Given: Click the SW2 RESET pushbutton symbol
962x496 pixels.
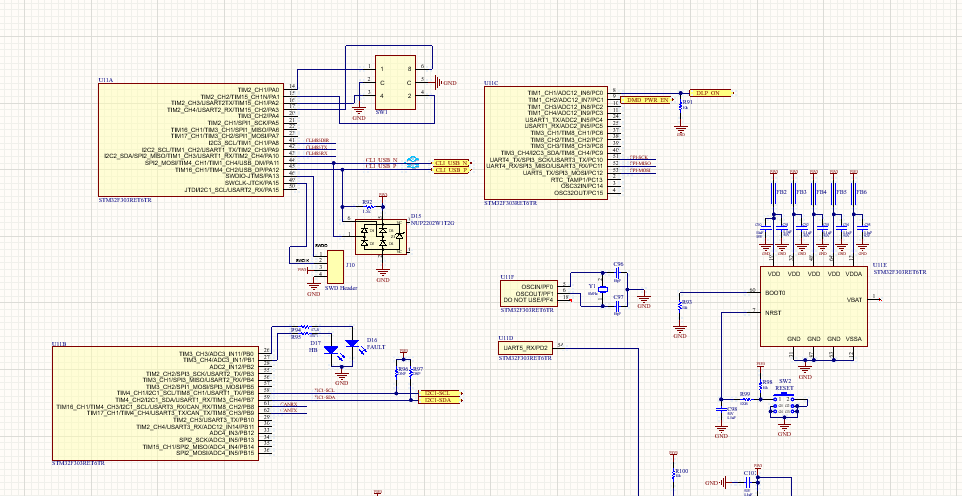Looking at the screenshot, I should [785, 405].
